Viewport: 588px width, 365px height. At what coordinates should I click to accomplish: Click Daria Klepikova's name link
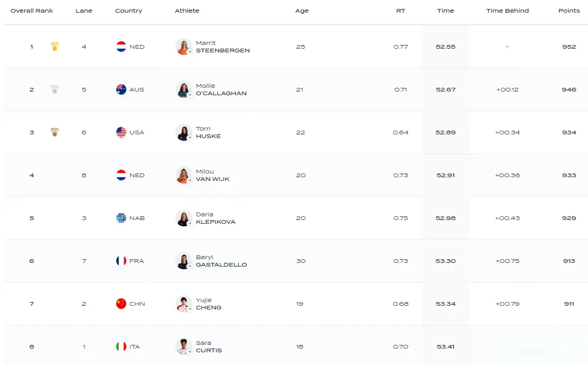coord(216,218)
